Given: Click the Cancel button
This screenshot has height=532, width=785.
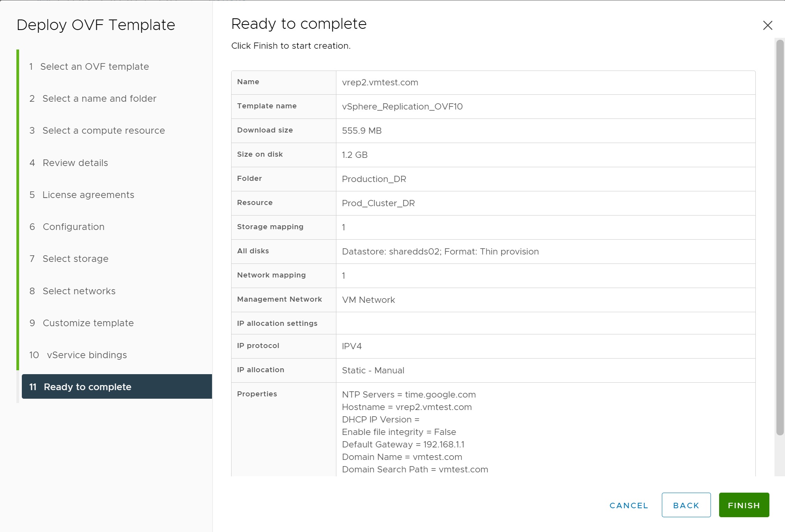Looking at the screenshot, I should click(629, 505).
